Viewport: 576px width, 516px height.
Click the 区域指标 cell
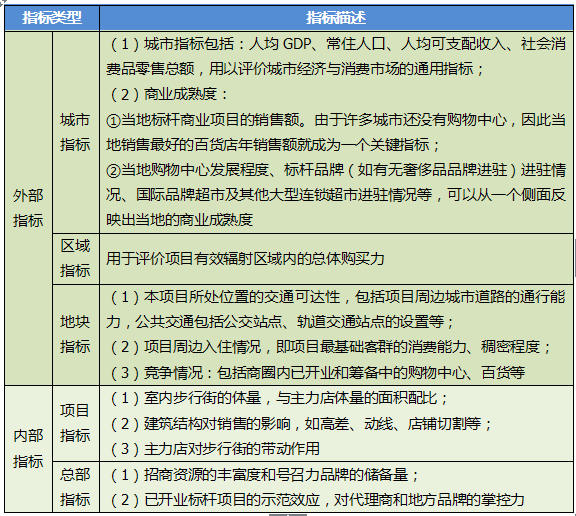pyautogui.click(x=75, y=259)
